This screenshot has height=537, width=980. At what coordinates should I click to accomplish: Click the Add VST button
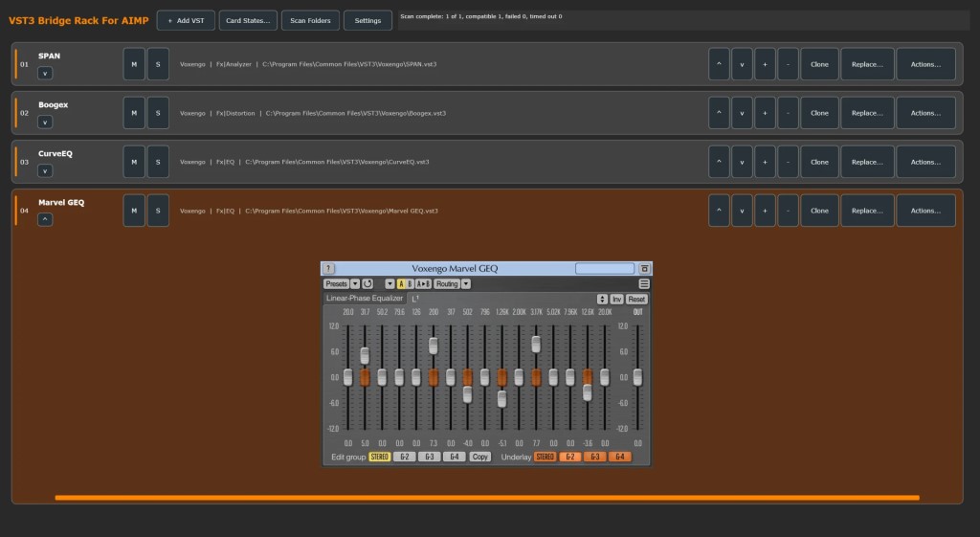tap(186, 21)
